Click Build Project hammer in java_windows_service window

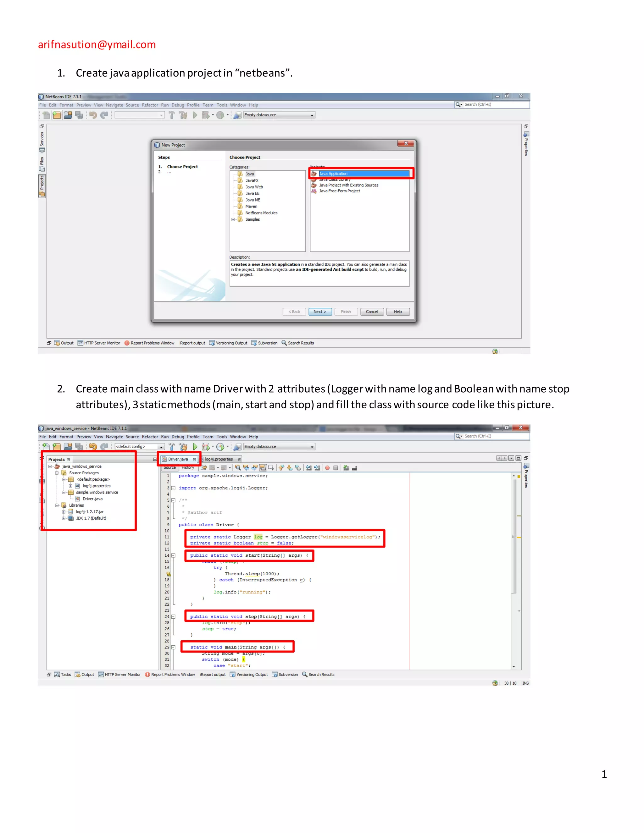coord(172,447)
